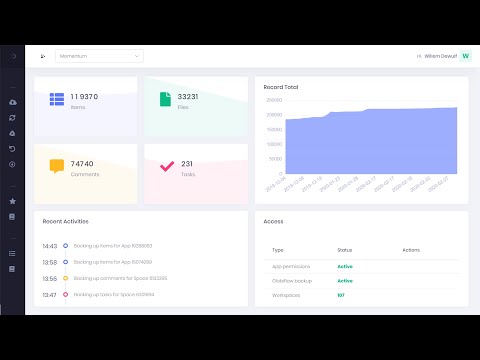Click the circled plus icon in sidebar
This screenshot has width=480, height=360.
(x=12, y=164)
